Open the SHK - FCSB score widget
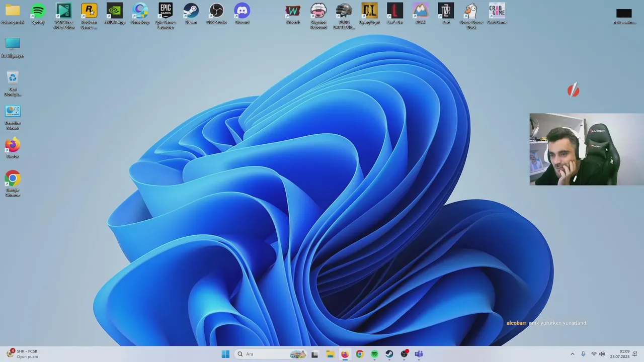 coord(22,354)
